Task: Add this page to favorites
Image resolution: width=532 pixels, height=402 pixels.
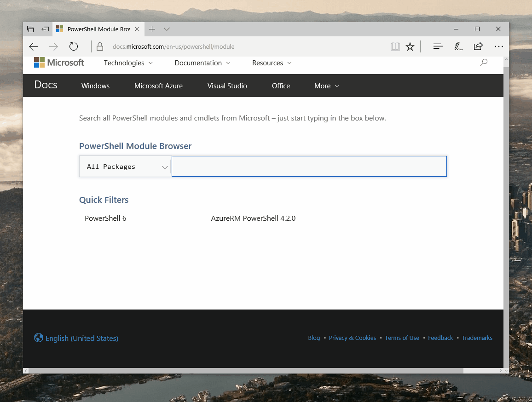Action: coord(410,46)
